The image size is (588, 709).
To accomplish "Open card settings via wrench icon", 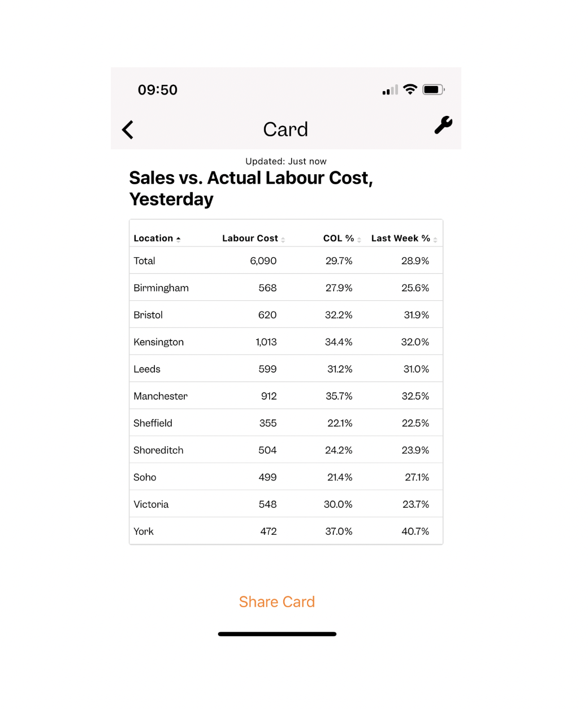I will pos(443,125).
